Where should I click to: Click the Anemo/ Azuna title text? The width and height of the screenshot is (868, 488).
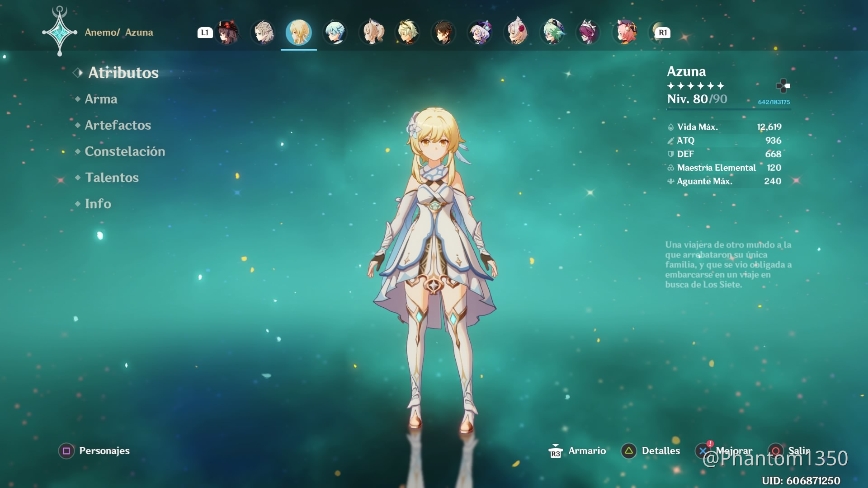click(119, 33)
